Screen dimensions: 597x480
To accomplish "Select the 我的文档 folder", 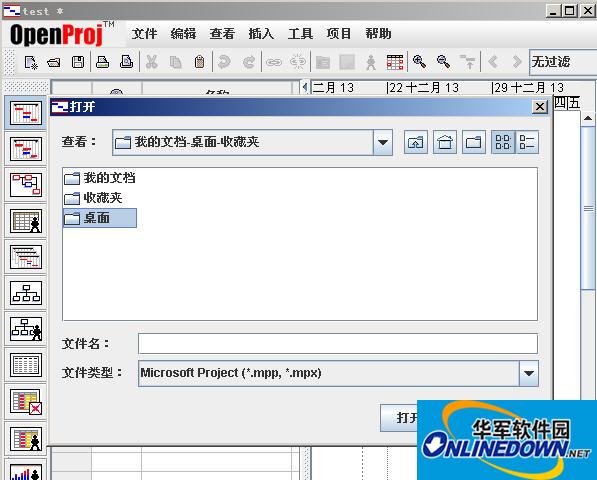I will pos(100,178).
